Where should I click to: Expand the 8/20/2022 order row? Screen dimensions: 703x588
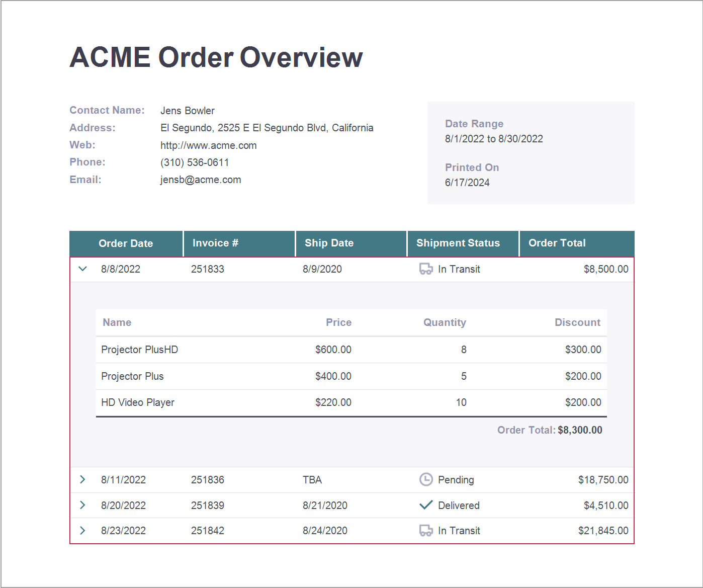(83, 505)
